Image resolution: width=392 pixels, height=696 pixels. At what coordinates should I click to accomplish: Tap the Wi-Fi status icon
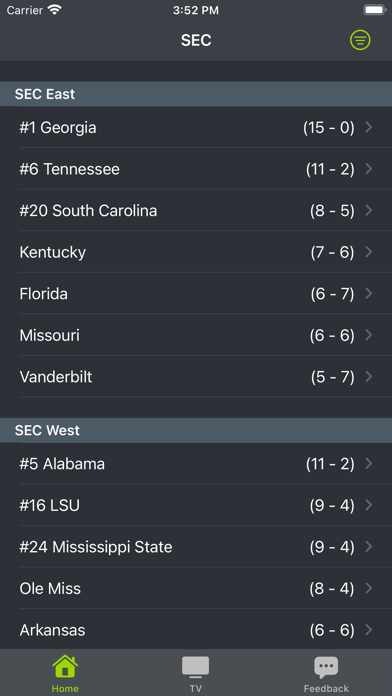[55, 10]
